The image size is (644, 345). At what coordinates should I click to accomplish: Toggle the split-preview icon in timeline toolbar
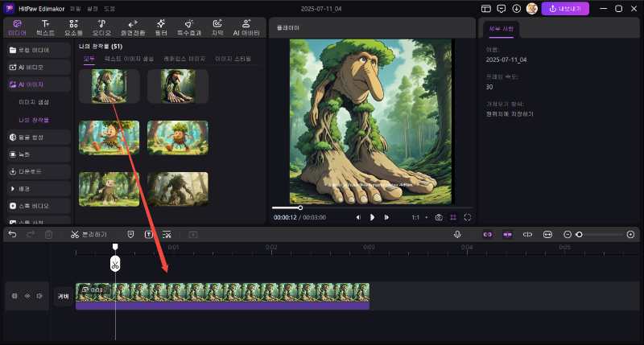pyautogui.click(x=527, y=234)
